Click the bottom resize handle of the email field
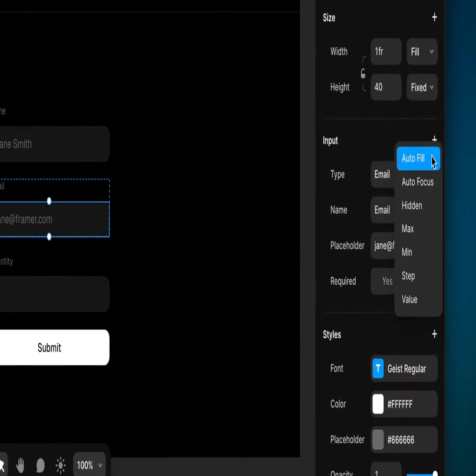Viewport: 476px width, 476px height. pyautogui.click(x=49, y=237)
